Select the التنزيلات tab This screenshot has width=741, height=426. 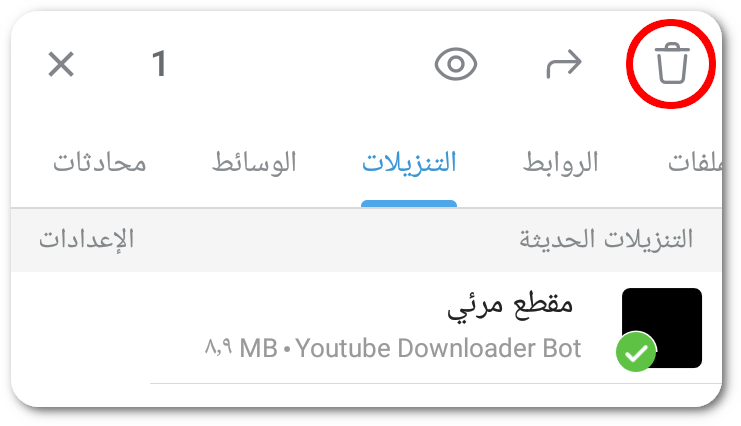[409, 163]
